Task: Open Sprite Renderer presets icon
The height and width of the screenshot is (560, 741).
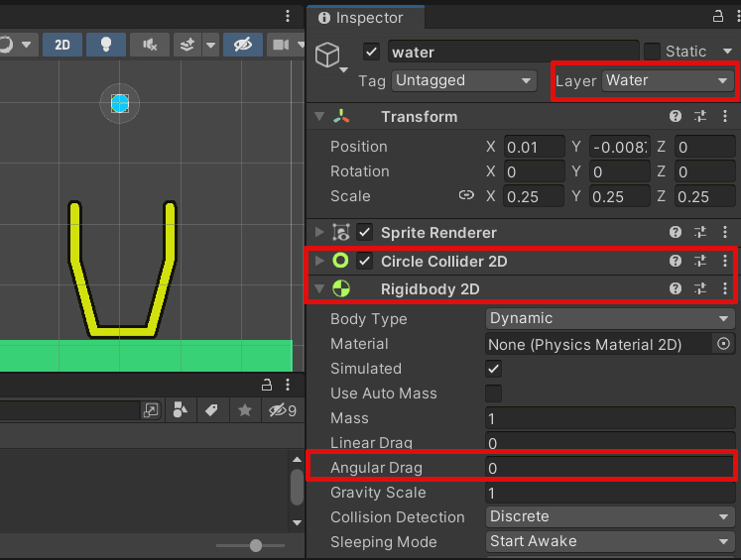Action: tap(700, 232)
